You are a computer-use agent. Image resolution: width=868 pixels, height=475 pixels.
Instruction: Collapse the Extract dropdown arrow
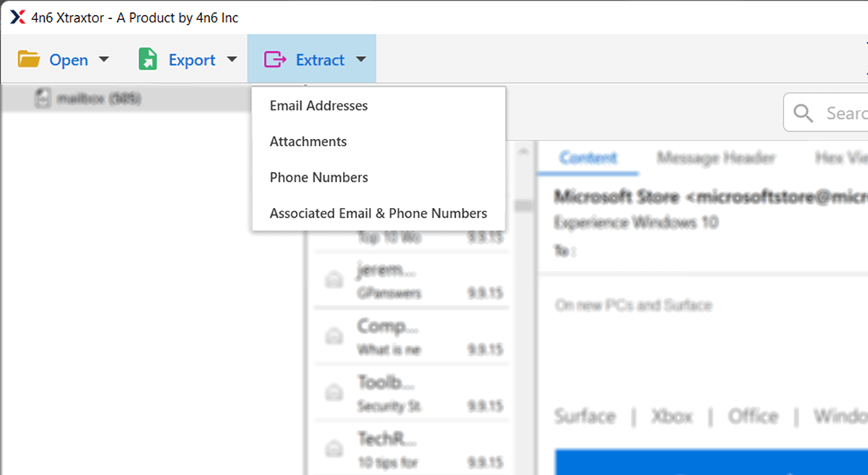361,59
